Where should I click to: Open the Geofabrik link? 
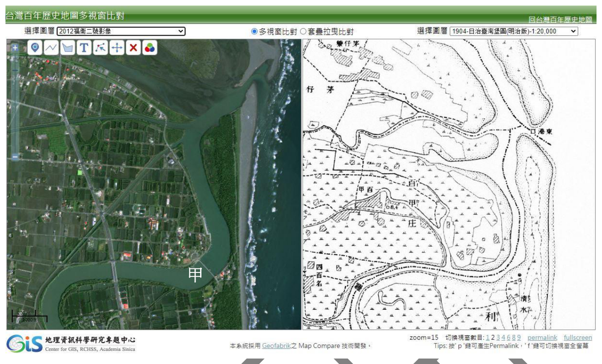pos(277,346)
